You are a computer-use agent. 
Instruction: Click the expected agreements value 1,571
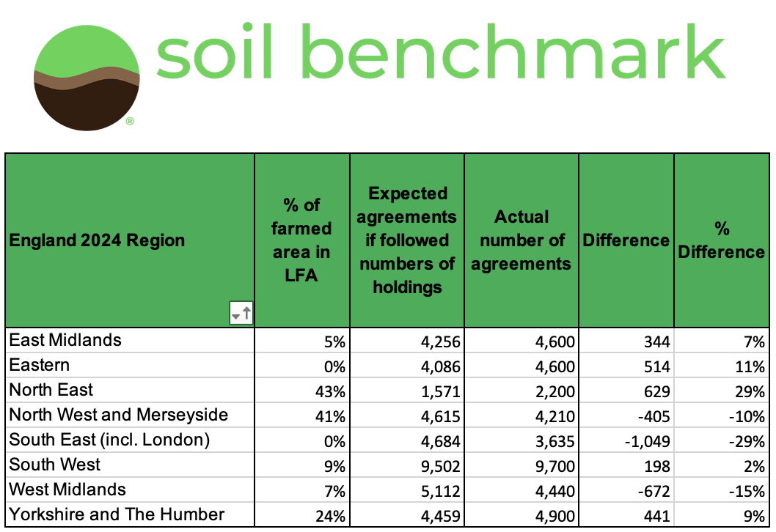pyautogui.click(x=407, y=390)
